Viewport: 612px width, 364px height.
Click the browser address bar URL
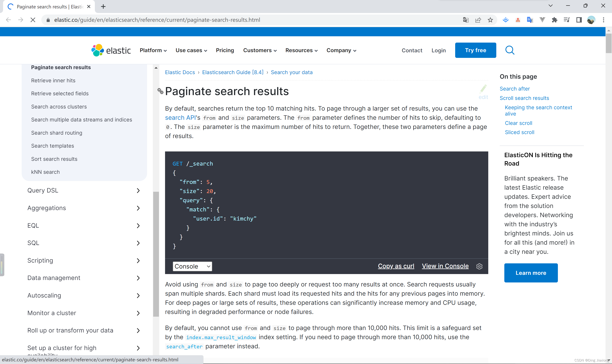click(157, 20)
